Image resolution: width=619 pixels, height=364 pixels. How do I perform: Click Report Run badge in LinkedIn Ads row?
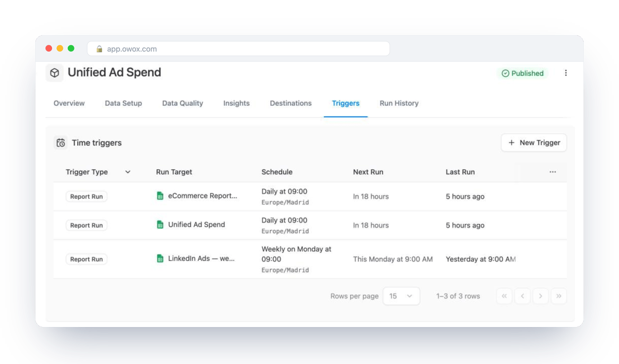[x=86, y=259]
